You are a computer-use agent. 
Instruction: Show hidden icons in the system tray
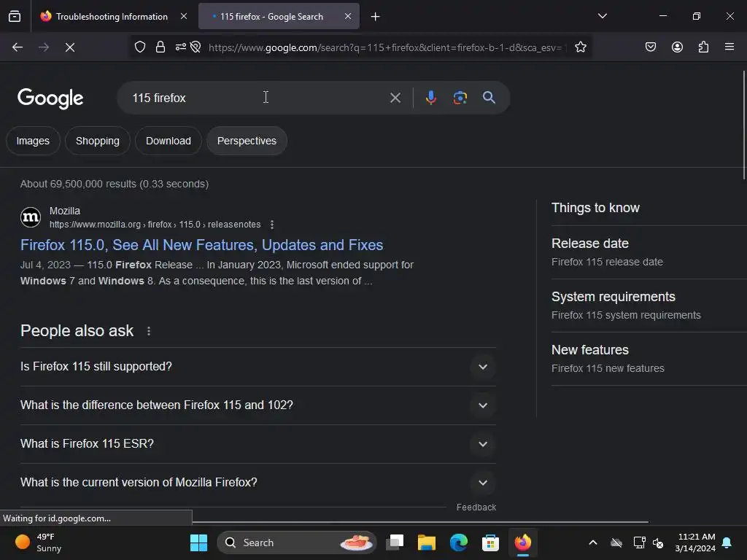(x=592, y=542)
